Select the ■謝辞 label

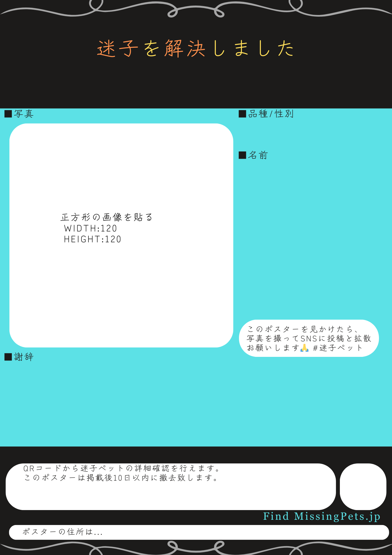[19, 357]
